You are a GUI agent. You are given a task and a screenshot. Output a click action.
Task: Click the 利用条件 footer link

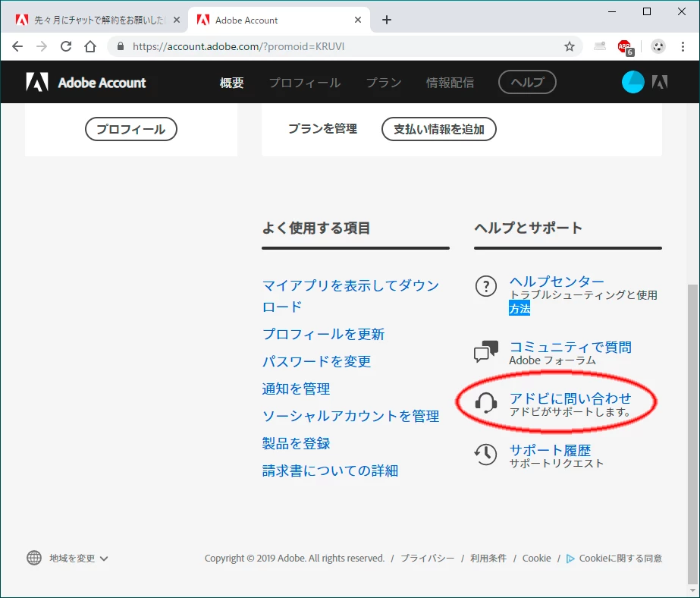[x=488, y=559]
